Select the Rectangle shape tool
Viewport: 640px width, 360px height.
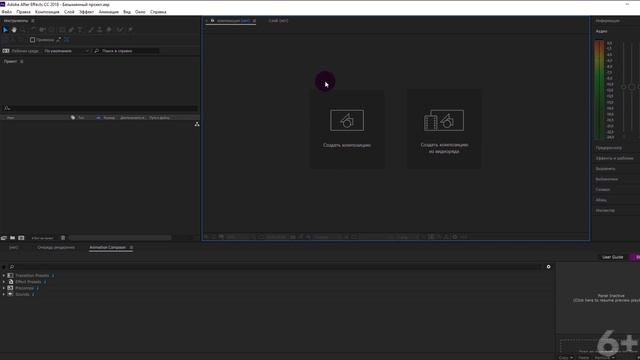[62, 30]
